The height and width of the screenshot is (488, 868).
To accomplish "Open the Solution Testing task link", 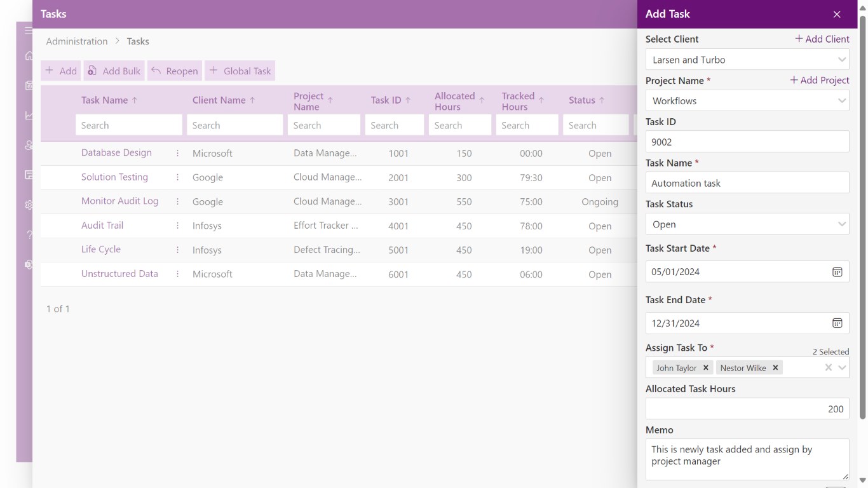I will [x=114, y=177].
